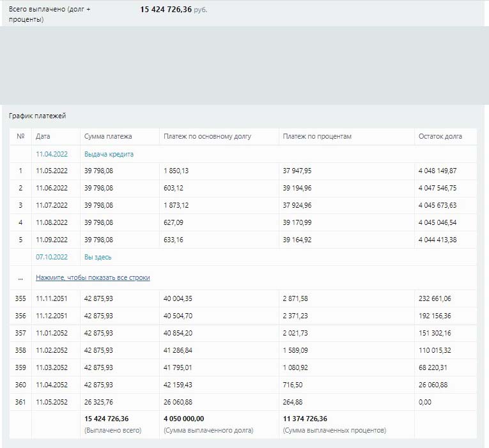This screenshot has width=489, height=448.
Task: Click the 'Дата' column header
Action: coord(43,136)
